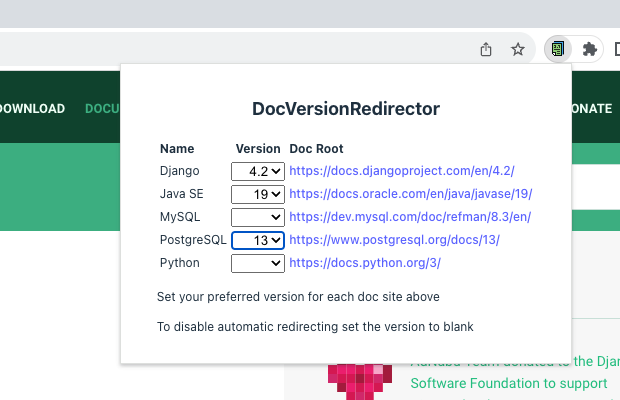
Task: Open the PostgreSQL docs 13 link
Action: [395, 240]
